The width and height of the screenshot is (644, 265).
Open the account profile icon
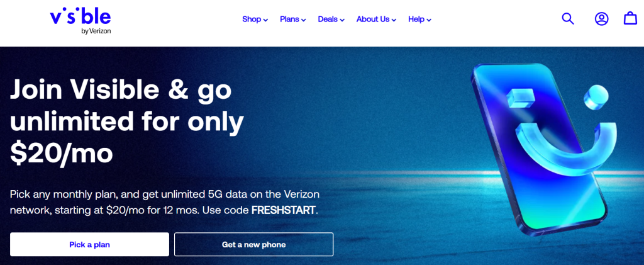pos(602,19)
